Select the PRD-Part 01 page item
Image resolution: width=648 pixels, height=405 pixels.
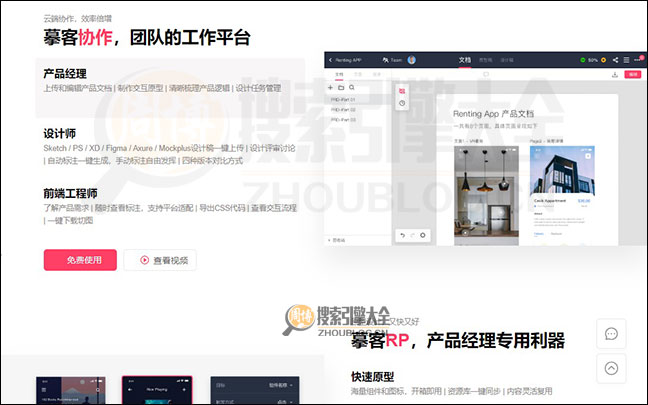pyautogui.click(x=345, y=102)
